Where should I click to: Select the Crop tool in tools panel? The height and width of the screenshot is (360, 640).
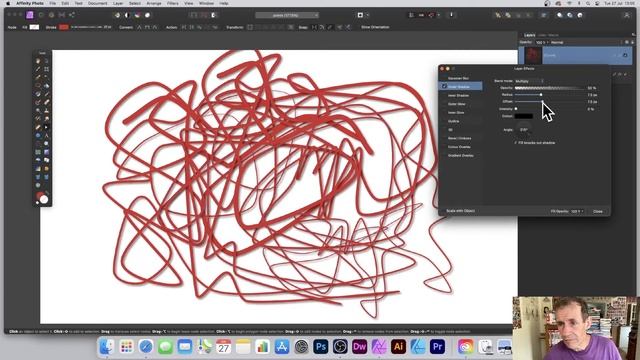[47, 69]
